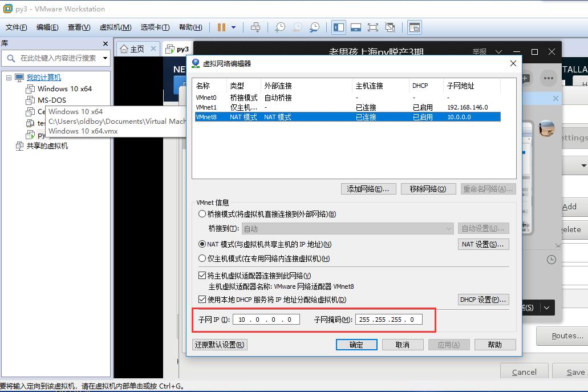Enter full screen mode via toolbar icon
Viewport: 588px width, 392px height.
(x=373, y=27)
